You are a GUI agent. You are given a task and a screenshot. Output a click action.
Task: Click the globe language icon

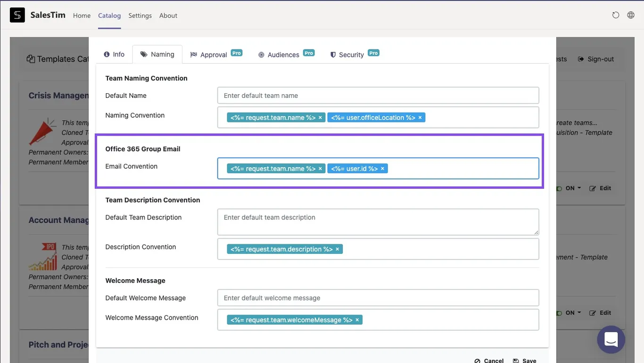coord(631,15)
